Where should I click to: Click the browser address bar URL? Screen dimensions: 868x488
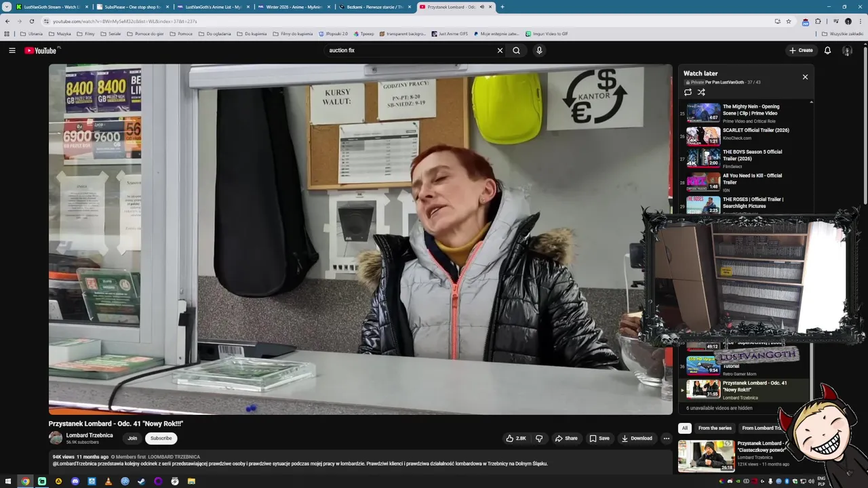[x=125, y=21]
